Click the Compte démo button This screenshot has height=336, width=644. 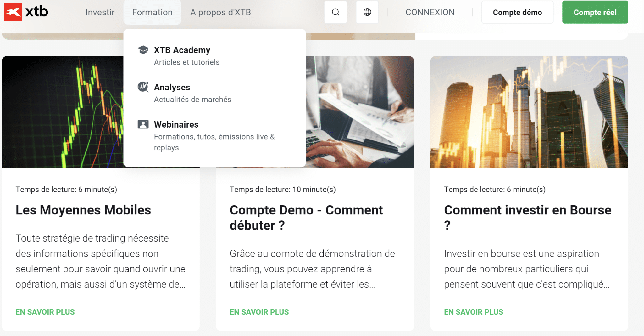point(517,12)
